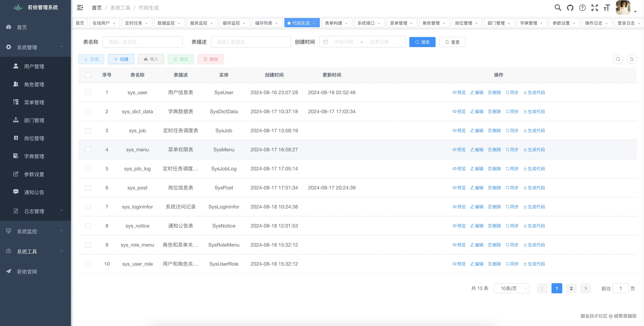Click the blue 搜索 button
This screenshot has width=644, height=326.
[x=422, y=42]
